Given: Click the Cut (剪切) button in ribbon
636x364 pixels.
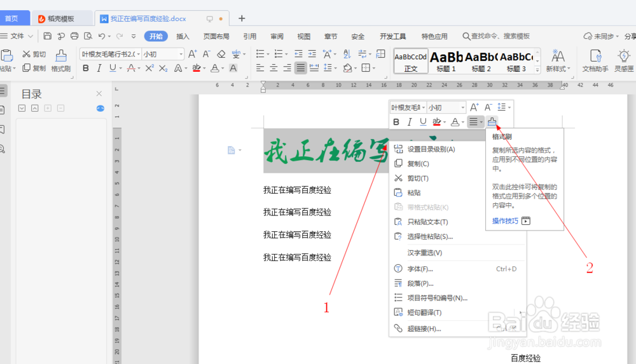Looking at the screenshot, I should coord(34,55).
